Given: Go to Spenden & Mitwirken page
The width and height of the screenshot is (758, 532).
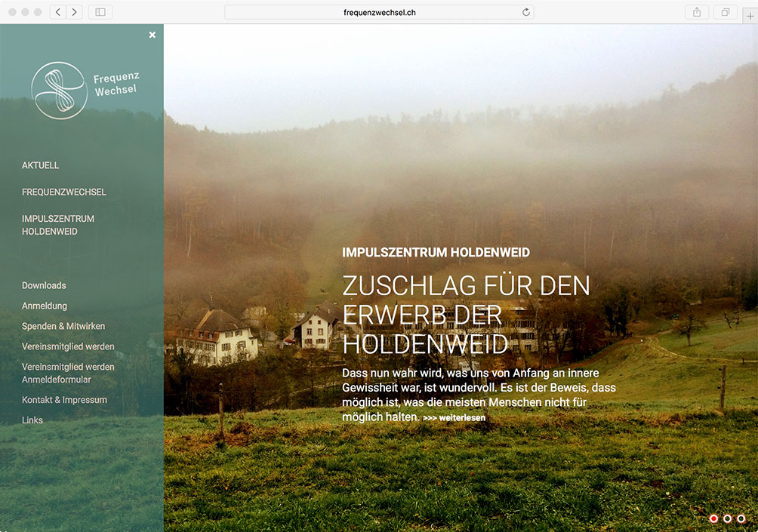Looking at the screenshot, I should (63, 326).
